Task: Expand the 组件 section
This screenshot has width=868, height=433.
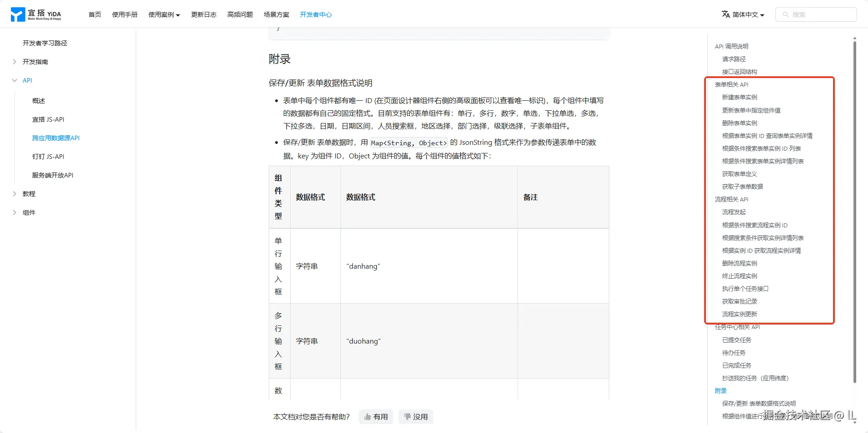Action: [x=14, y=212]
